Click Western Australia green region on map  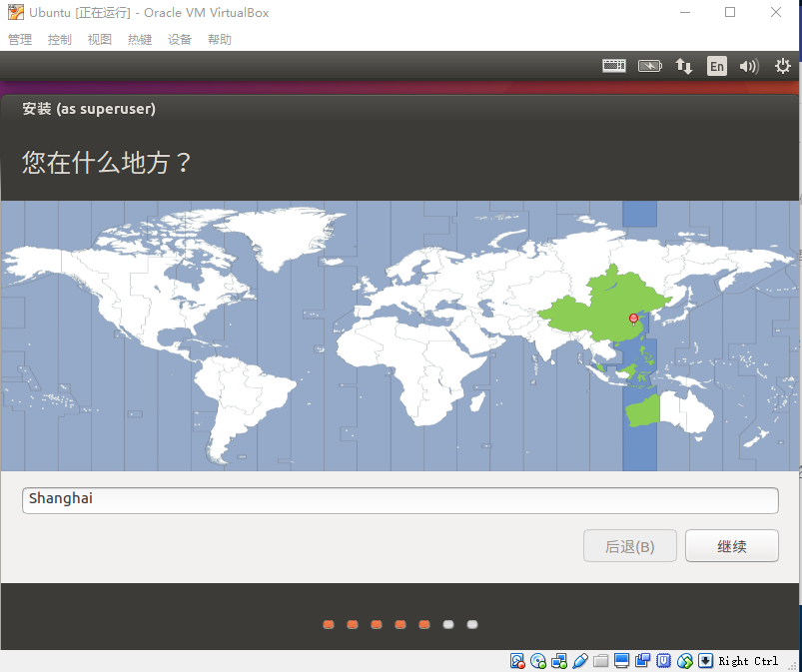(643, 410)
